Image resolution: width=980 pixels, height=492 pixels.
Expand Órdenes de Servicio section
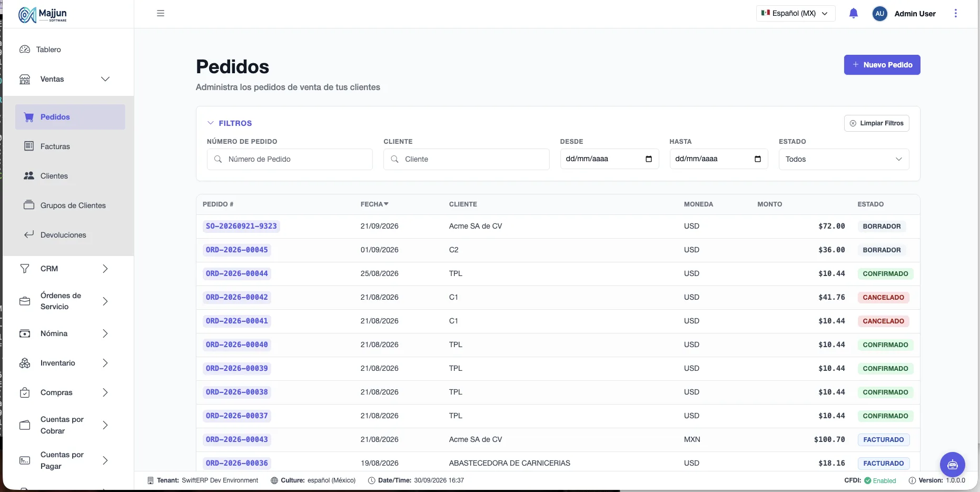click(x=105, y=301)
